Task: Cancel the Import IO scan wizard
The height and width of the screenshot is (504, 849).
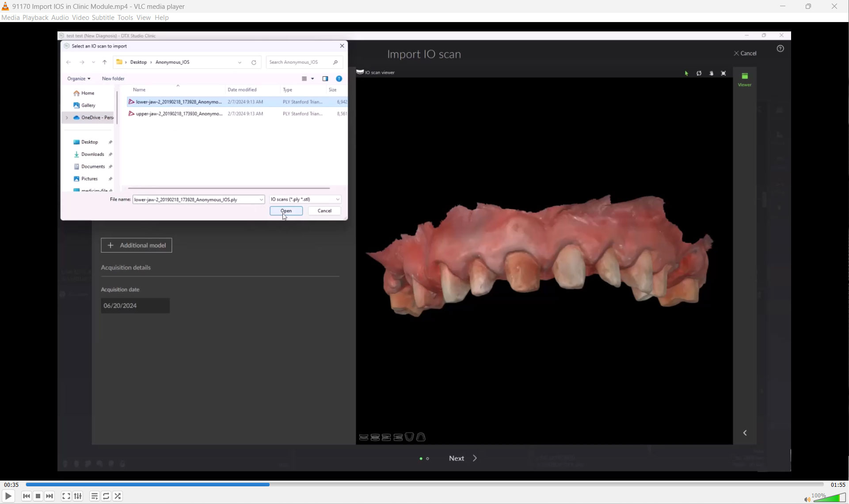Action: click(x=745, y=53)
